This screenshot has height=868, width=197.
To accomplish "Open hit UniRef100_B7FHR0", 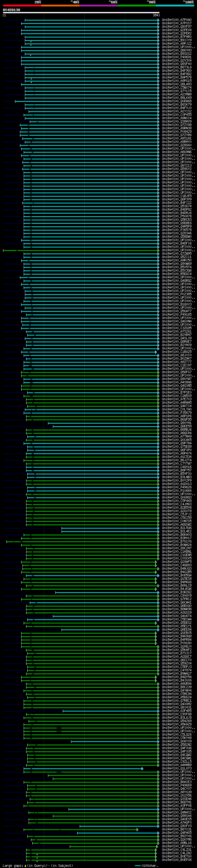I will click(176, 37).
